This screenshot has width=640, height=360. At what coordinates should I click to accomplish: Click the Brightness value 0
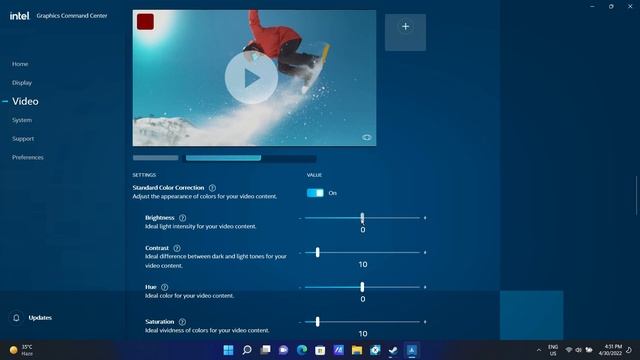(363, 230)
